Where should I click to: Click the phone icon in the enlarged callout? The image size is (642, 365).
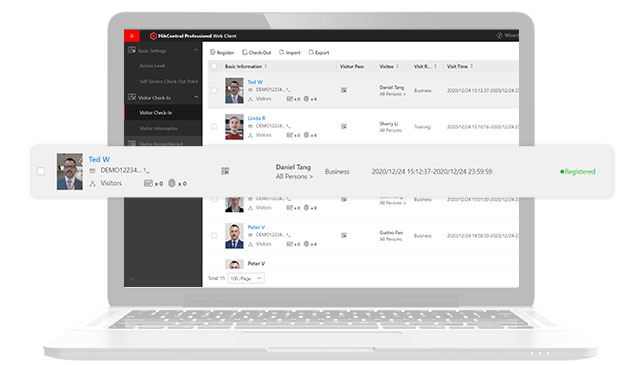pyautogui.click(x=147, y=171)
